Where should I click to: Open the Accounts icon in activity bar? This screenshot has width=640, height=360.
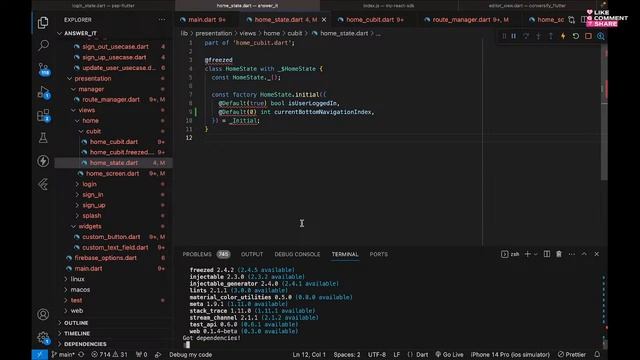point(43,314)
